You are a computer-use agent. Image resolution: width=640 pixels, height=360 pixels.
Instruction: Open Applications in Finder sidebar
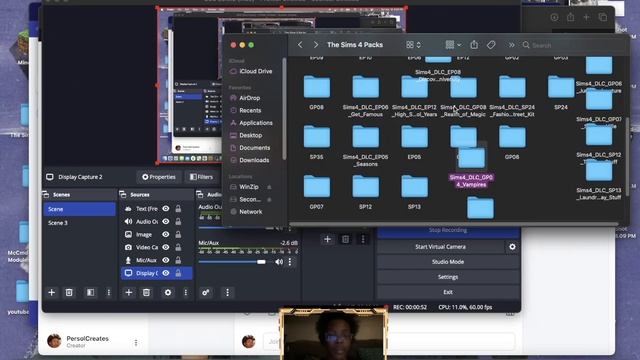tap(251, 123)
